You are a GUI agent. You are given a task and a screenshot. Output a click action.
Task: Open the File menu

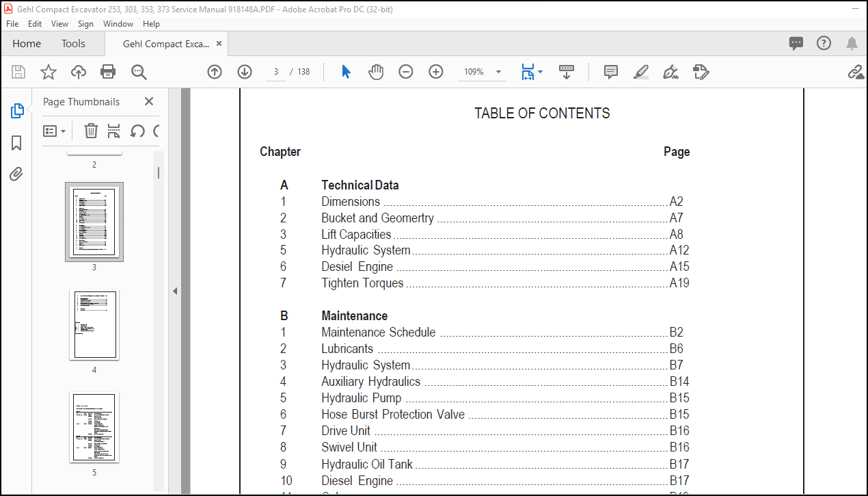(x=12, y=23)
